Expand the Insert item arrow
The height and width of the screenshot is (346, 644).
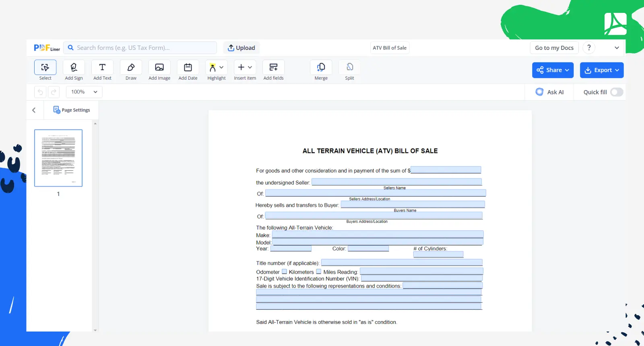(x=250, y=67)
